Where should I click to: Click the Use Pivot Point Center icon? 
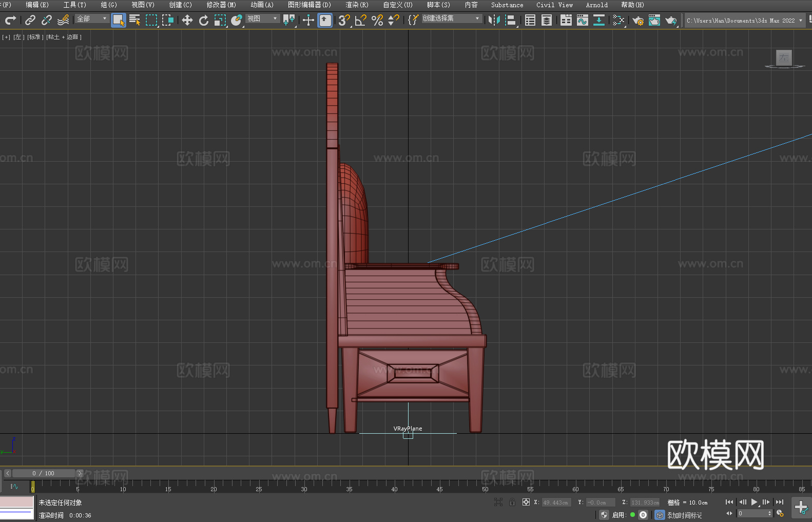289,20
